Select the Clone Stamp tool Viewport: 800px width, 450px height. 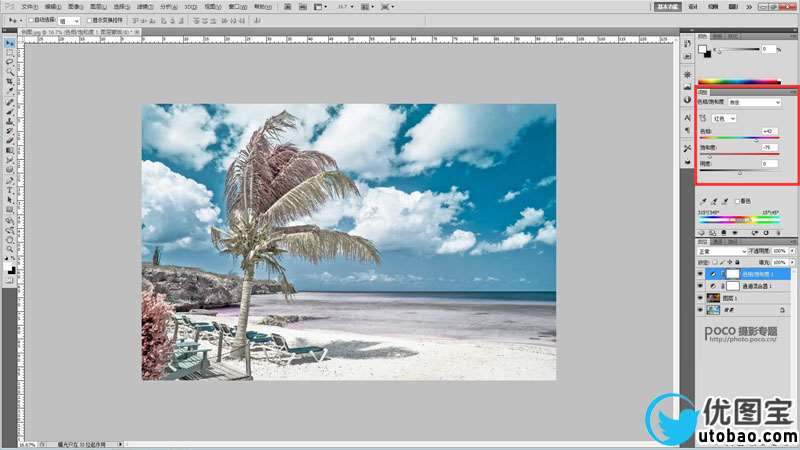click(x=9, y=121)
